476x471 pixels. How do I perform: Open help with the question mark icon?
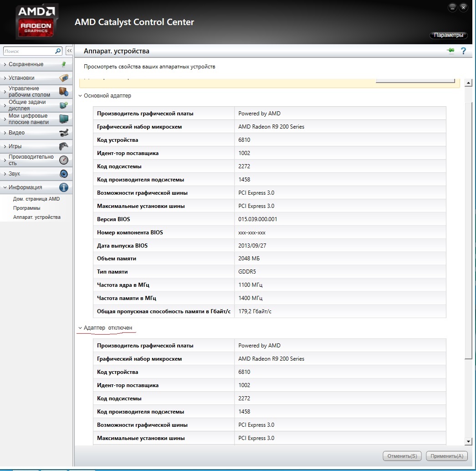tap(463, 51)
